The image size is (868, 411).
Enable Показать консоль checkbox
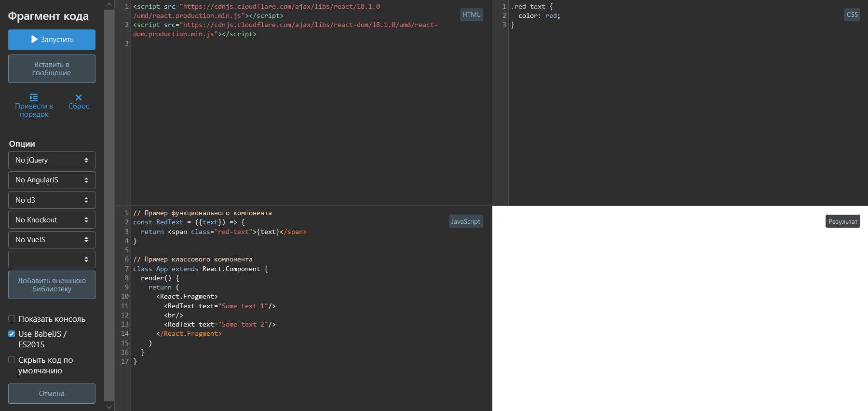(x=12, y=319)
